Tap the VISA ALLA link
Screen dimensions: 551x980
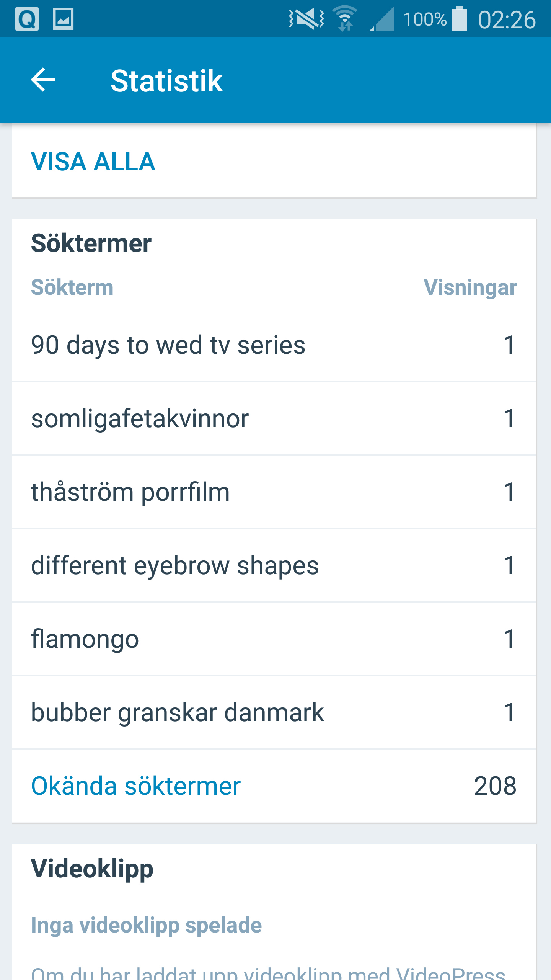93,162
